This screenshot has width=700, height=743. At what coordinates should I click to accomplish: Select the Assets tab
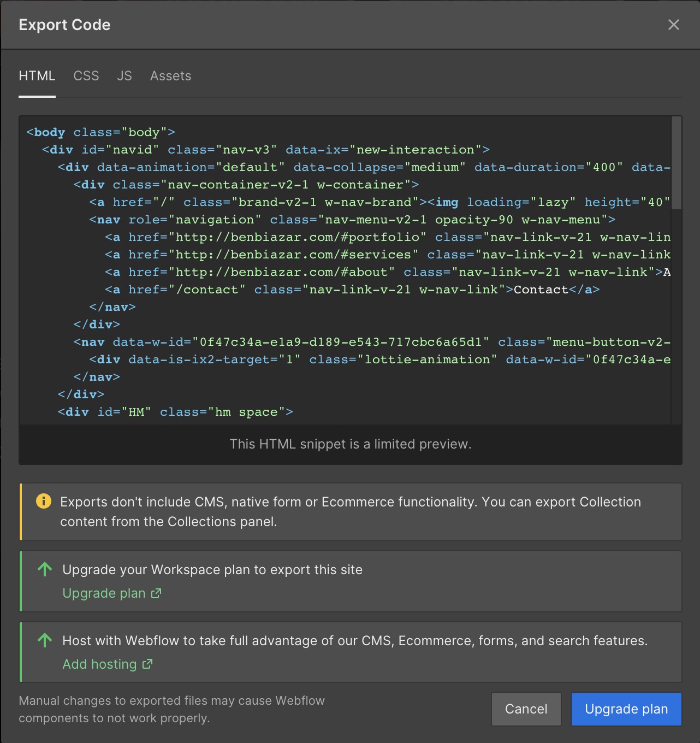170,76
